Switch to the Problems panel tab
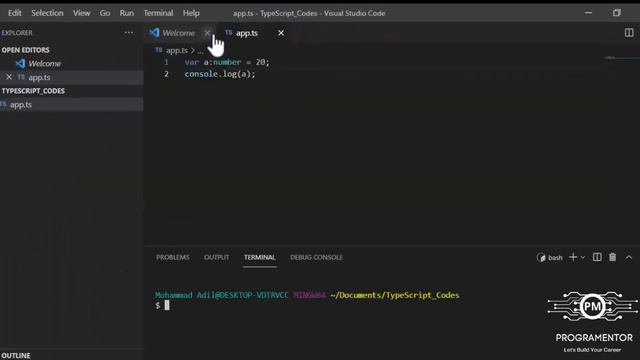This screenshot has height=360, width=640. pos(173,257)
